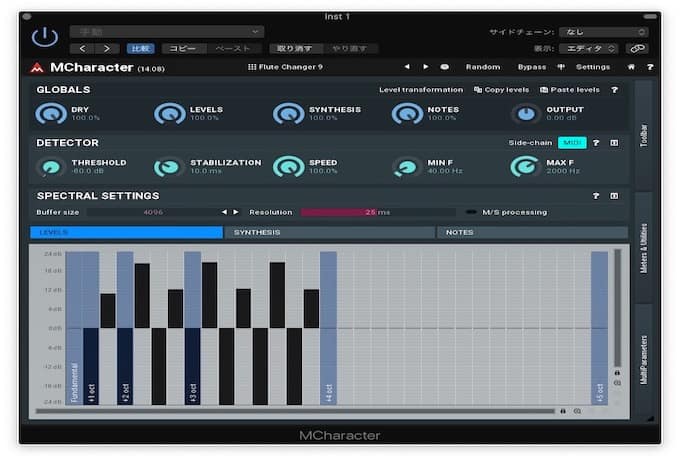The height and width of the screenshot is (460, 680).
Task: Open the display (表示) editor dropdown
Action: [588, 49]
